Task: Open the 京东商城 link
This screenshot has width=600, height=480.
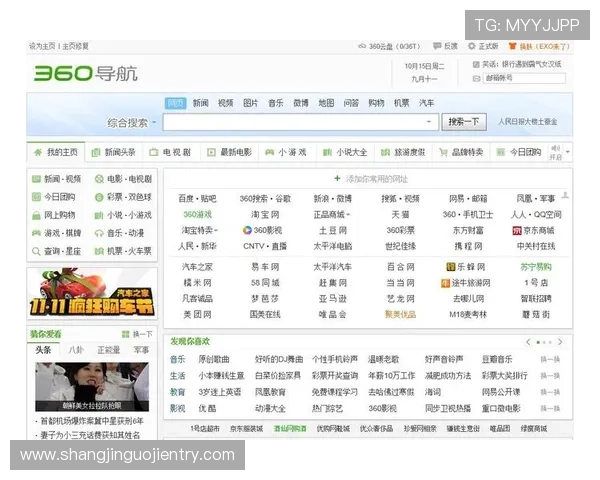Action: click(539, 230)
